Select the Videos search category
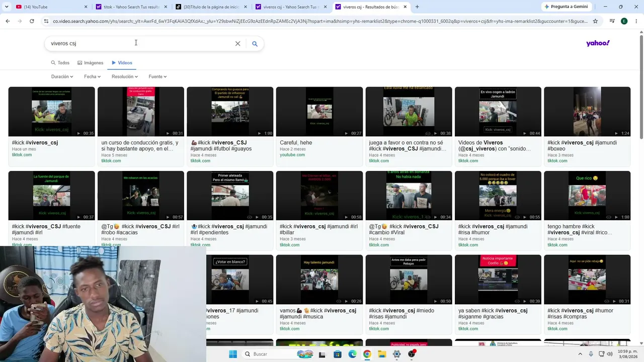 pyautogui.click(x=122, y=63)
